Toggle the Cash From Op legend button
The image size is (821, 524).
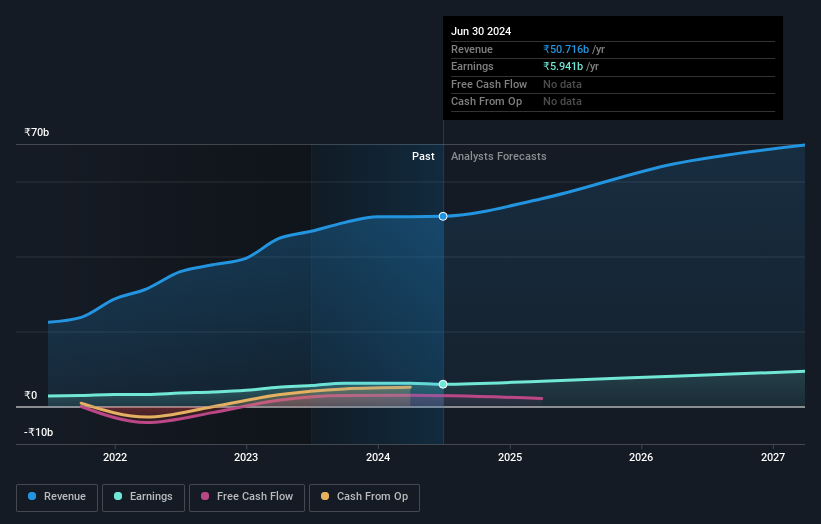tap(364, 497)
